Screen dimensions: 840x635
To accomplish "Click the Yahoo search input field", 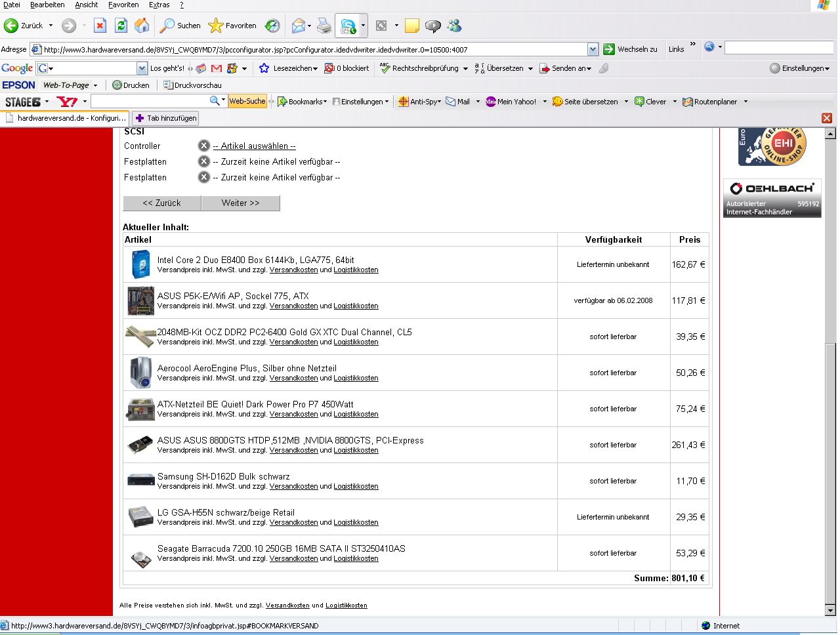I will click(150, 101).
